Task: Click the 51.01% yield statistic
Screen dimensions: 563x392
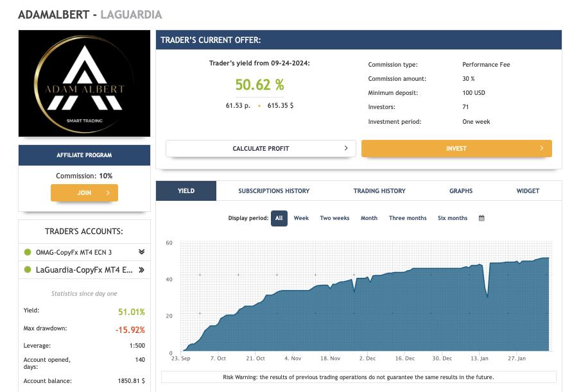Action: pos(132,312)
